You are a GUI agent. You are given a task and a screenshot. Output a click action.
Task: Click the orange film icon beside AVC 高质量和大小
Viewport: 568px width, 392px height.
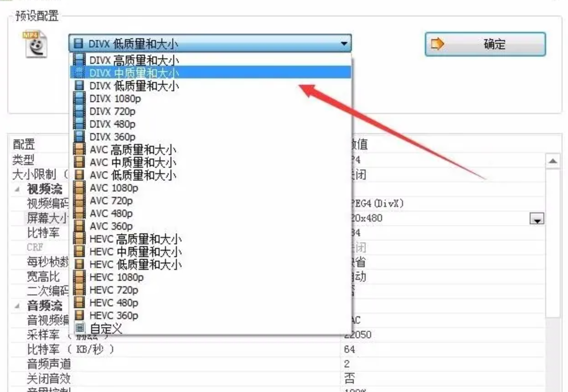(79, 149)
